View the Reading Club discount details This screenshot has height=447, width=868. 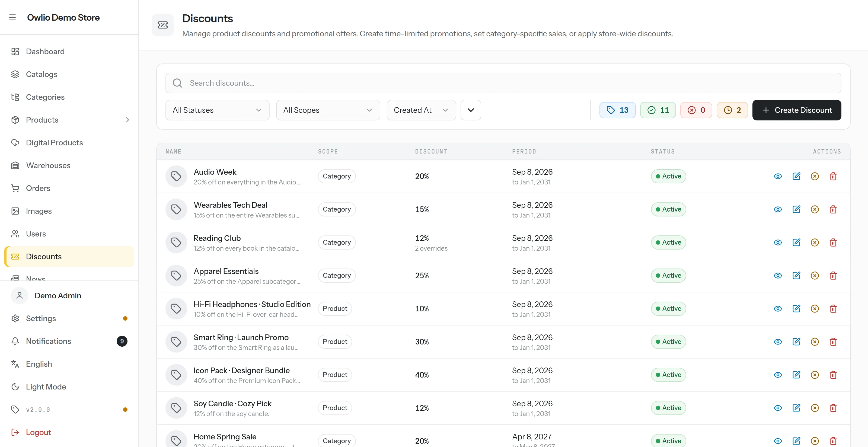[x=778, y=242]
